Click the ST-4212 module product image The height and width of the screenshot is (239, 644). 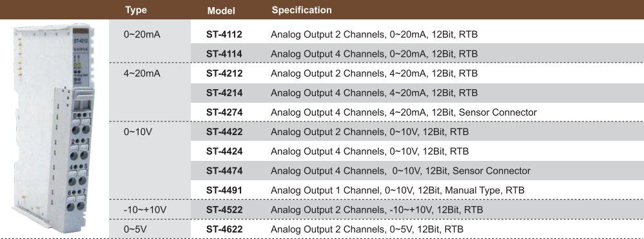point(55,128)
